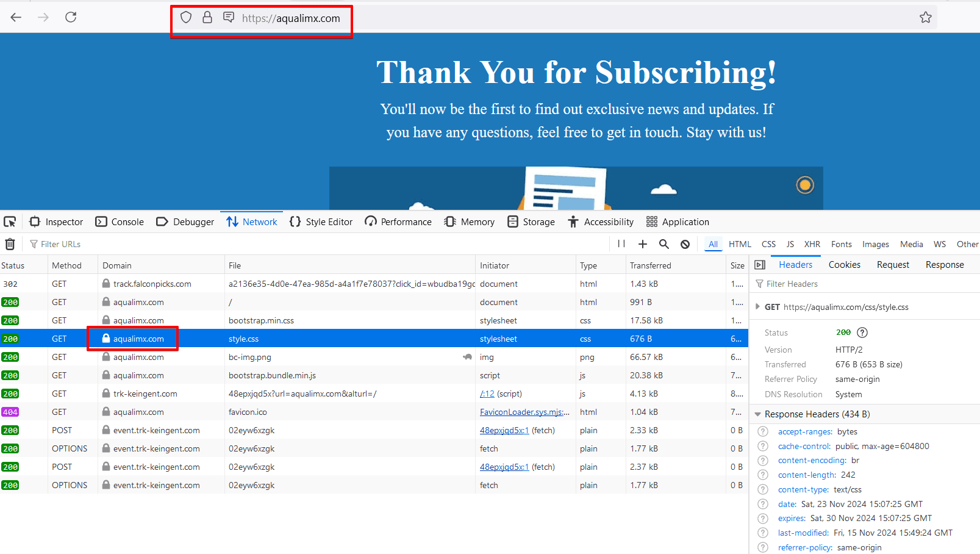The height and width of the screenshot is (554, 980).
Task: Click help icon beside the content-encoding header
Action: pos(763,460)
